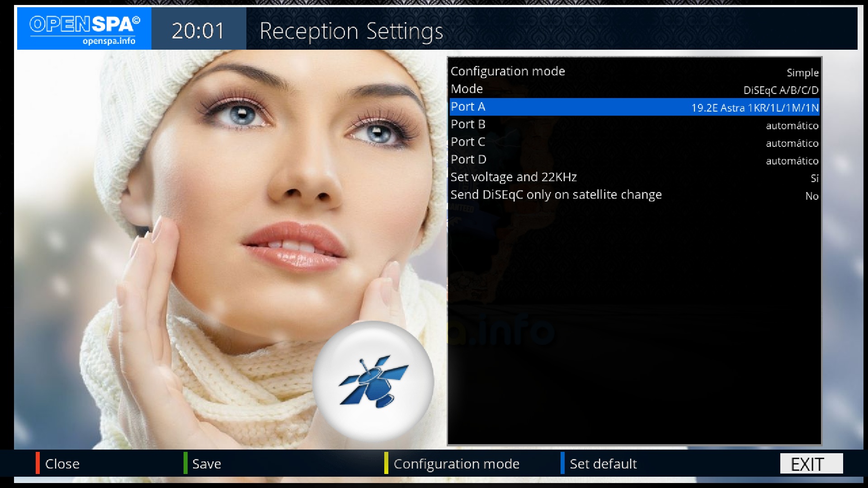Select the Port C row
This screenshot has width=868, height=488.
click(635, 142)
